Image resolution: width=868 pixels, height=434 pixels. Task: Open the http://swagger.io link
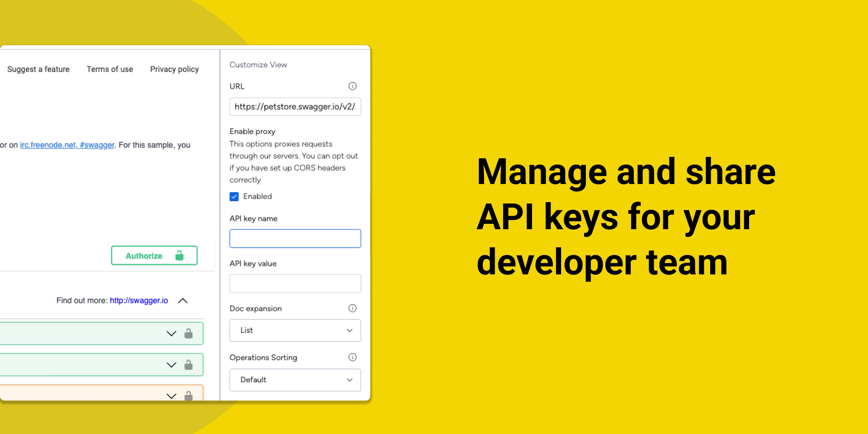(139, 301)
